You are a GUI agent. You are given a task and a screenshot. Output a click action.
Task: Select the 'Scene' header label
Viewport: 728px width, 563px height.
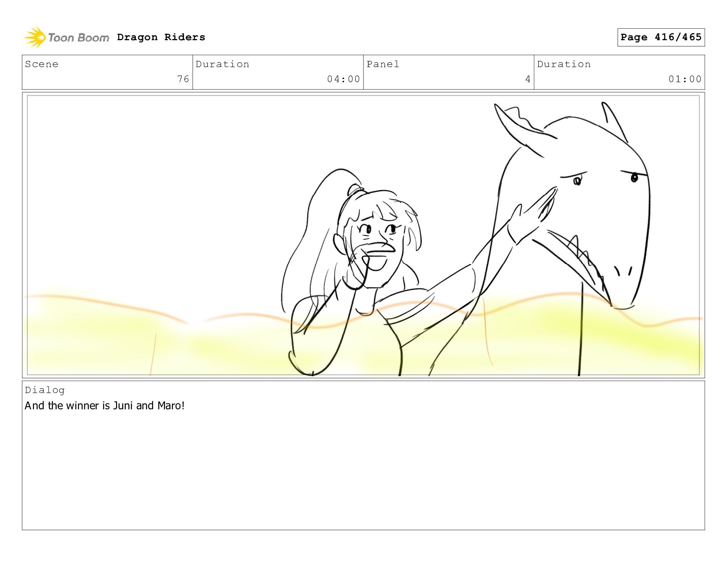click(42, 64)
